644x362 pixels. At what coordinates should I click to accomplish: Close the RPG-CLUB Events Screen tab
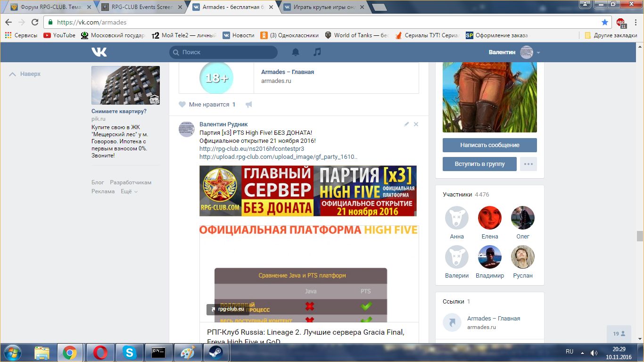point(180,7)
